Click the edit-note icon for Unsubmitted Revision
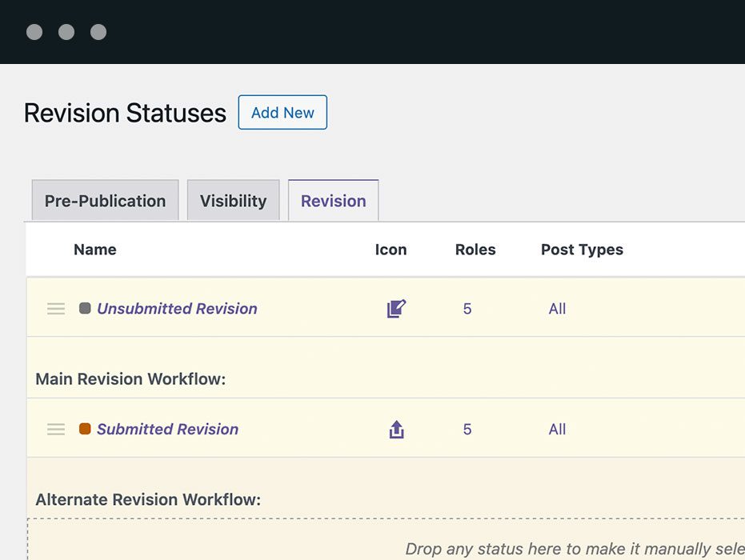 tap(396, 309)
